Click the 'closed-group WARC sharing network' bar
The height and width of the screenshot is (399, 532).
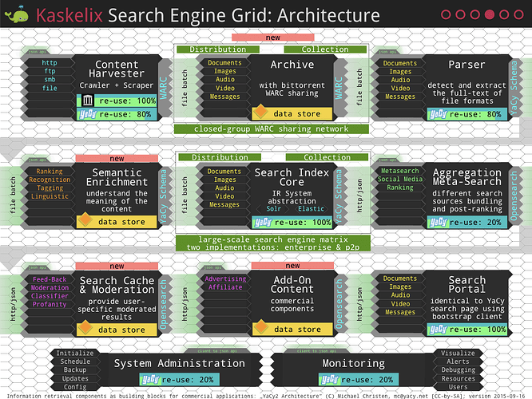click(x=272, y=129)
